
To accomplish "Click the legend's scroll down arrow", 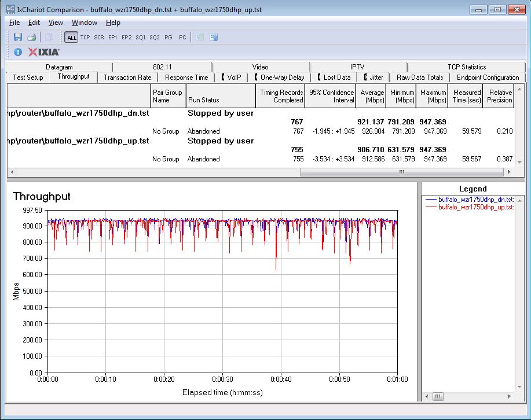I will [520, 387].
